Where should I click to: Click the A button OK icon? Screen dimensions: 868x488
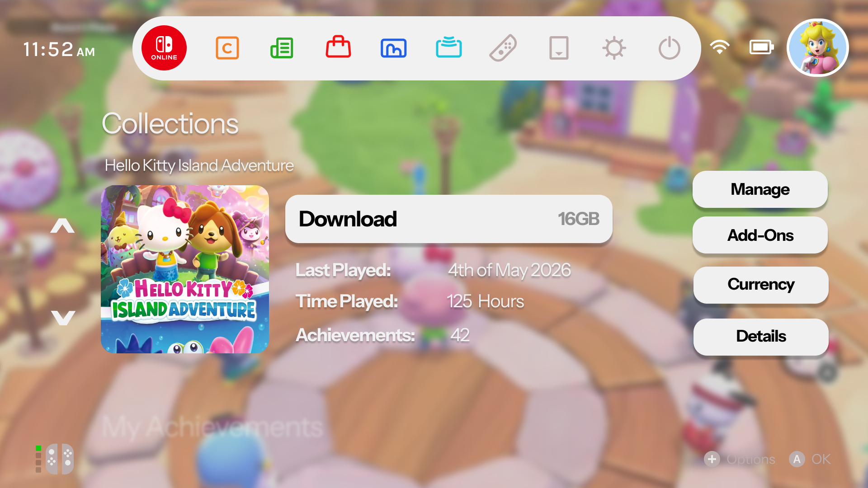(797, 459)
